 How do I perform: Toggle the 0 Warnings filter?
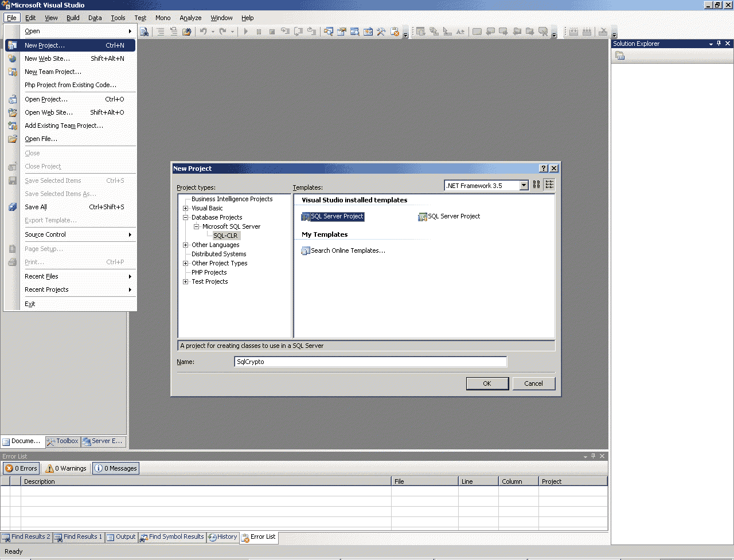[x=66, y=468]
